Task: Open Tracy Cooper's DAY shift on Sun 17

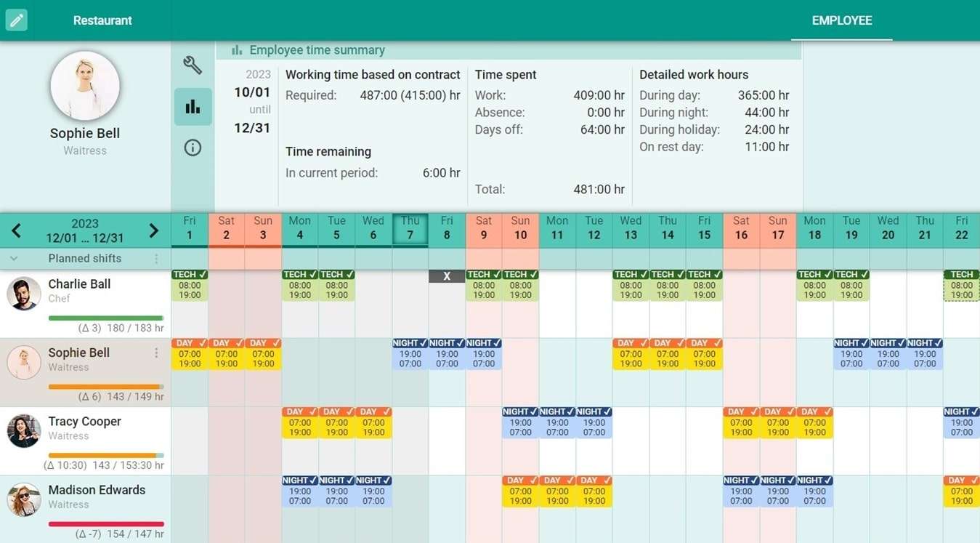Action: point(778,422)
